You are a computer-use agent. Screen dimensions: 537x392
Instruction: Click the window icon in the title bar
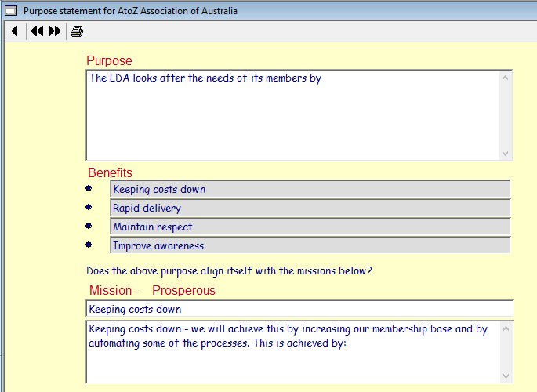(x=10, y=11)
